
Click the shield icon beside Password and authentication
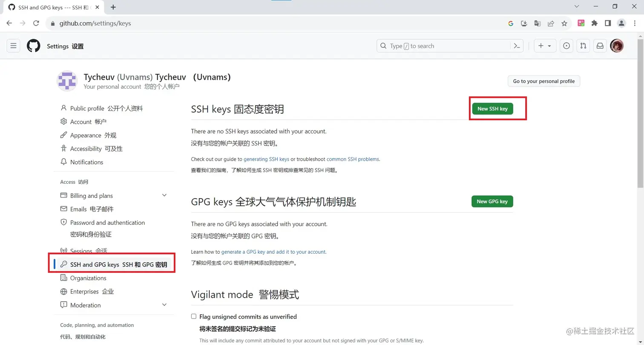63,222
